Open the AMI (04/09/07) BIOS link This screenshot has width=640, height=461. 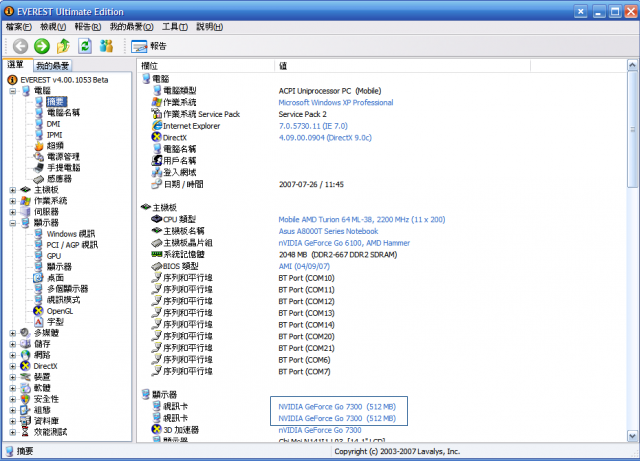point(304,266)
